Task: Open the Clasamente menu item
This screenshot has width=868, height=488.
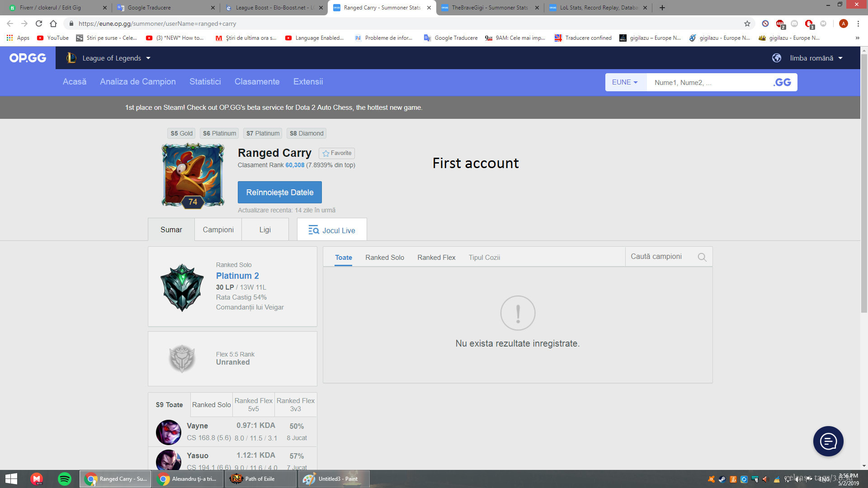Action: tap(257, 81)
